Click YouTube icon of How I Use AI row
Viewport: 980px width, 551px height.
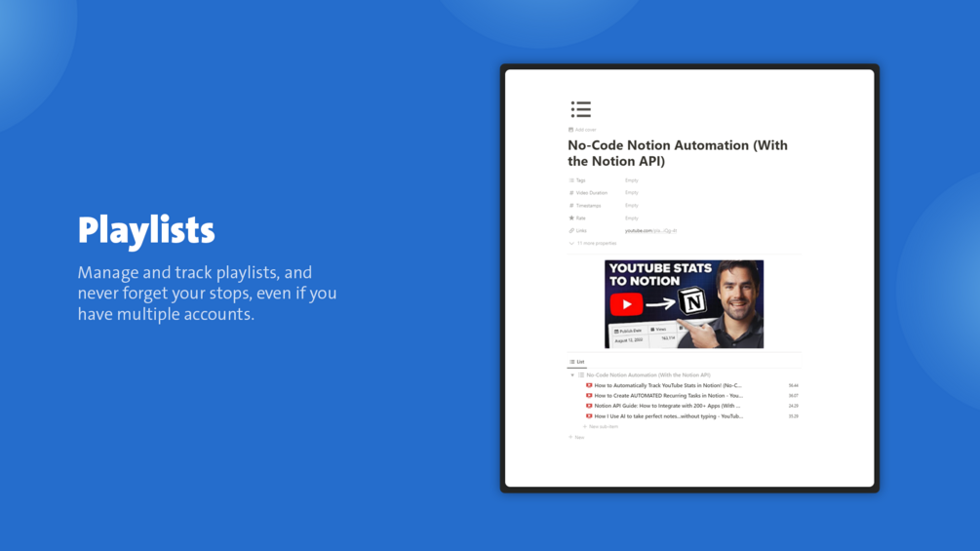tap(589, 416)
